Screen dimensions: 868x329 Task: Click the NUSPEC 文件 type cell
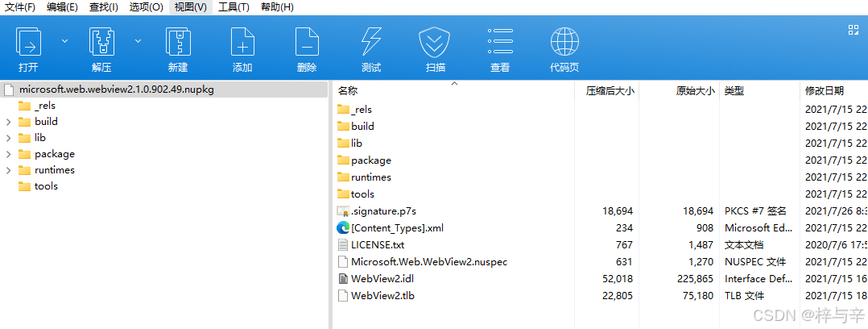pyautogui.click(x=755, y=262)
